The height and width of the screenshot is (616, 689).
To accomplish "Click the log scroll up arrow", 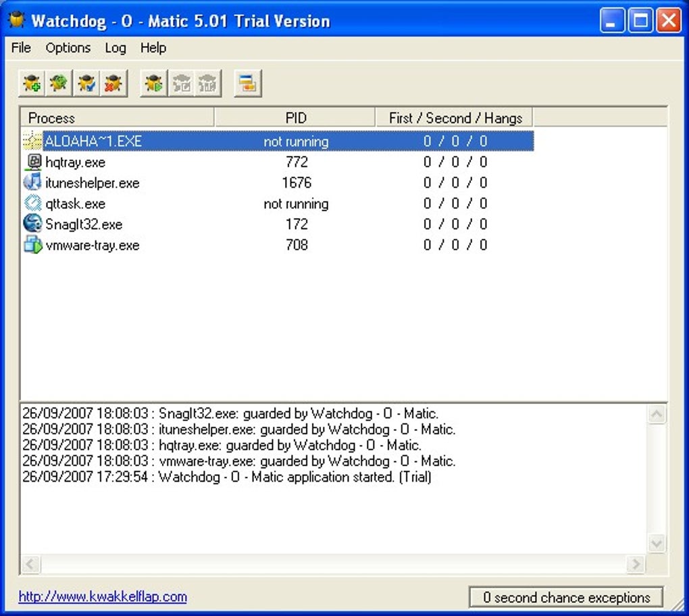I will [657, 414].
